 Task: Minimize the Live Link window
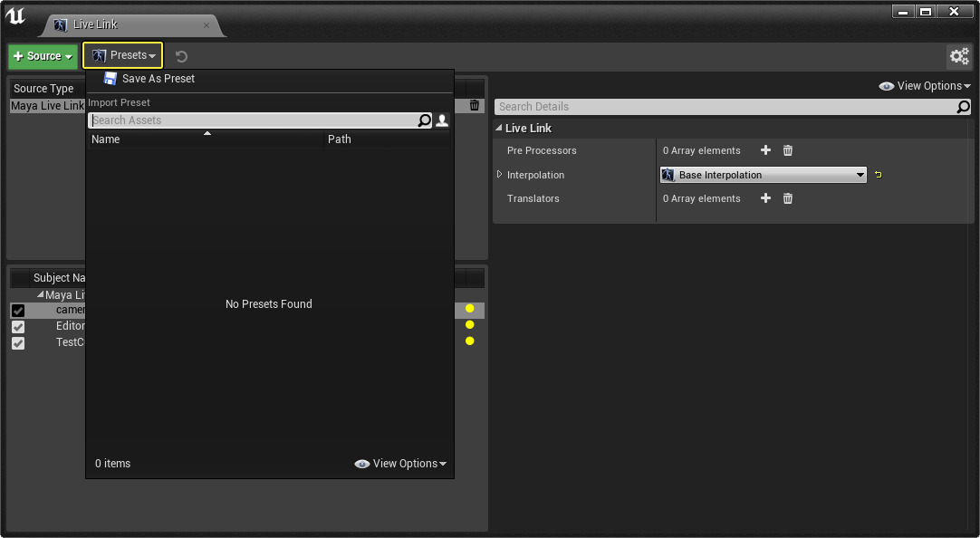[x=902, y=12]
